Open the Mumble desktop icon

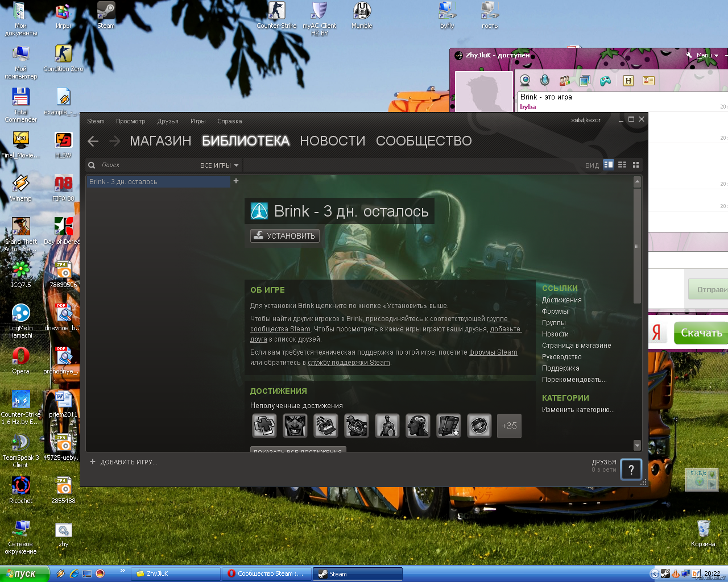pos(362,15)
